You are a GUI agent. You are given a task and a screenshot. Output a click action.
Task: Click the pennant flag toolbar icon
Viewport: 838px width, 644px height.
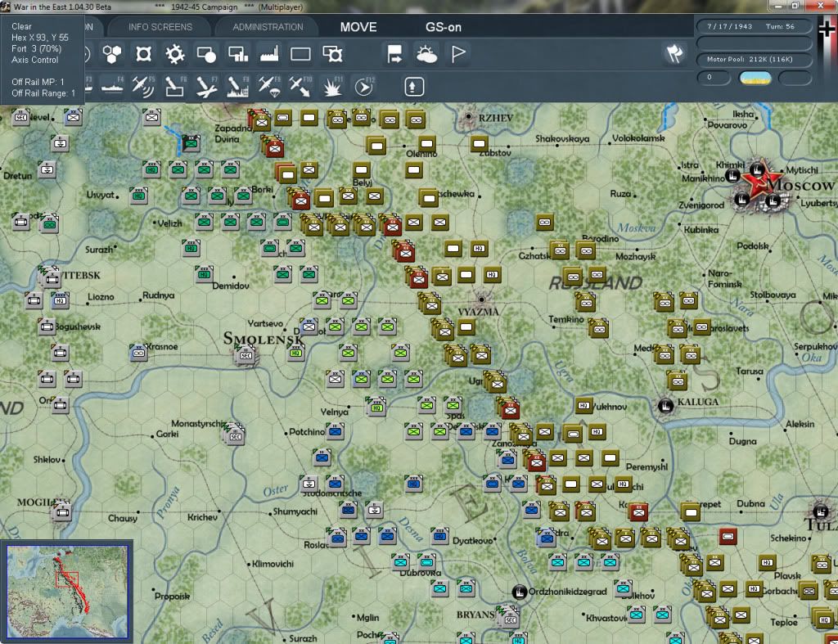[458, 54]
